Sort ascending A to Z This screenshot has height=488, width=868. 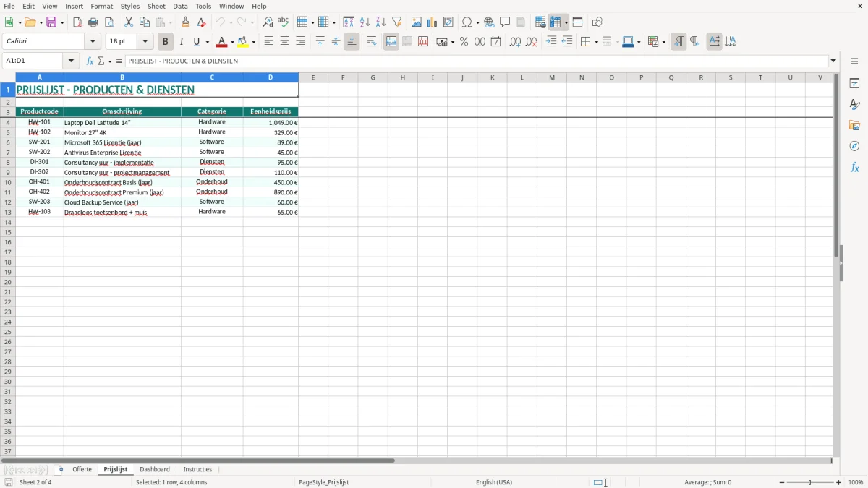[x=365, y=22]
